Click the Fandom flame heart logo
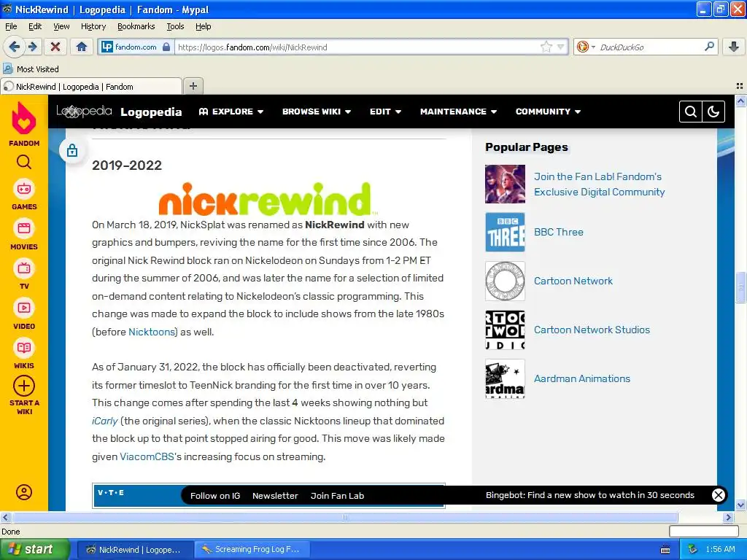The height and width of the screenshot is (560, 747). [x=24, y=118]
